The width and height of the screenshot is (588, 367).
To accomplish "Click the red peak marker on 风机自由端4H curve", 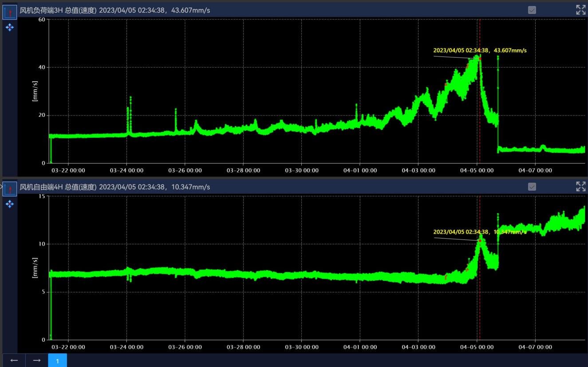I will (x=480, y=240).
